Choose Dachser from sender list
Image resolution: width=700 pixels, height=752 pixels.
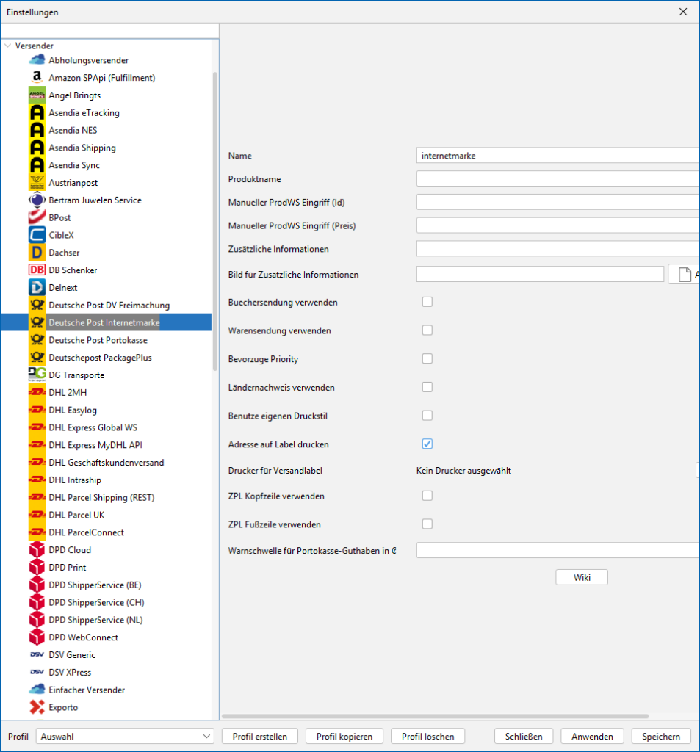click(64, 253)
